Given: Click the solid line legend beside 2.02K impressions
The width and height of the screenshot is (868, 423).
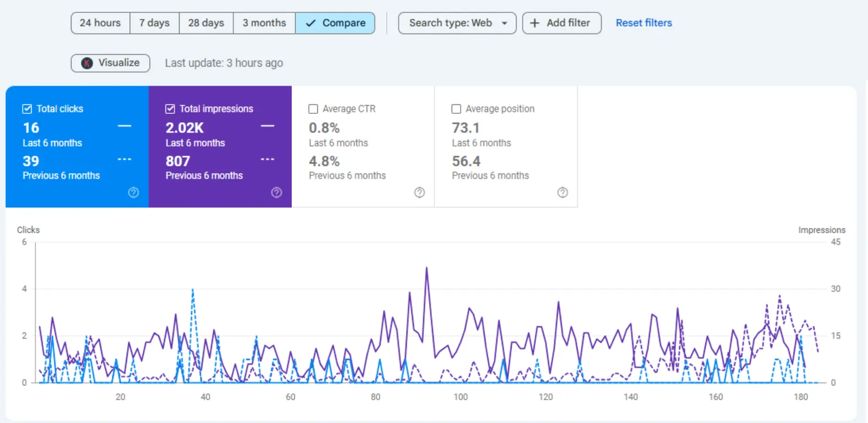Looking at the screenshot, I should click(x=267, y=126).
